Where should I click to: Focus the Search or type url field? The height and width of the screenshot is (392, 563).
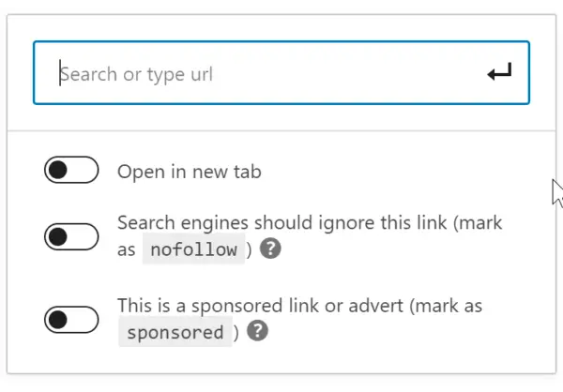281,73
